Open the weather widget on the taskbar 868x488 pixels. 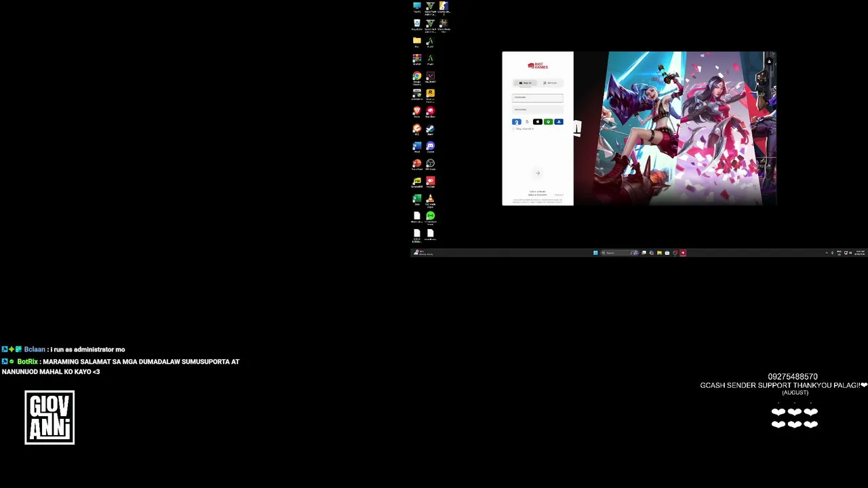(x=423, y=253)
